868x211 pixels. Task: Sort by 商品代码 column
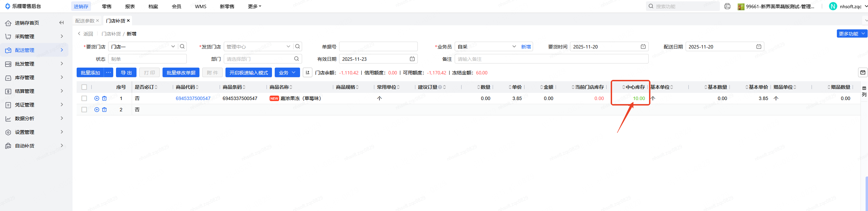pos(197,87)
